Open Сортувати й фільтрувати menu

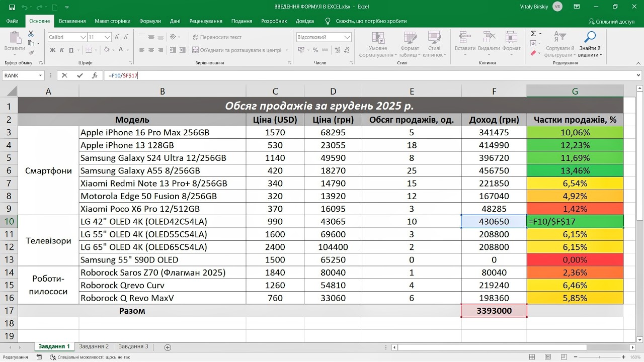(559, 44)
